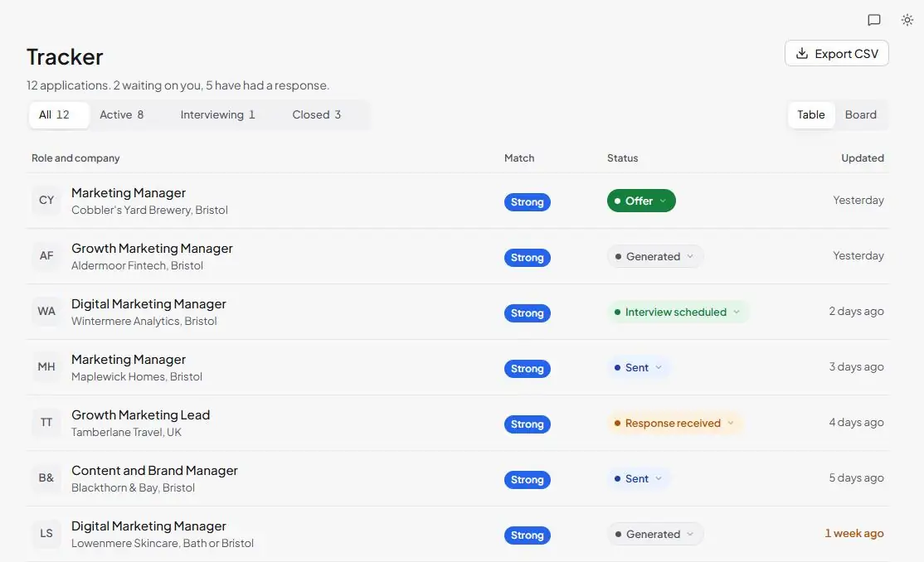Open Sent status dropdown for Maplewick Homes
Screen dimensions: 924x562
639,367
